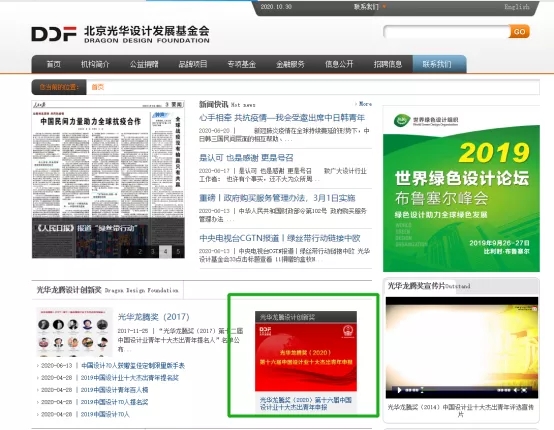Switch carousel to slide 2
Viewport: 554px width, 430px height.
point(140,252)
